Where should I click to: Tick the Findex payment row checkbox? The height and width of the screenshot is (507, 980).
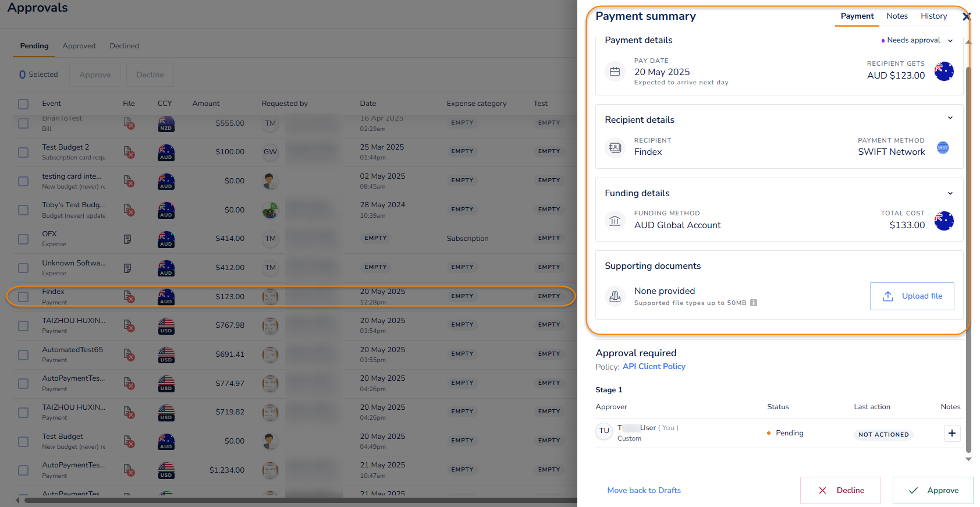click(23, 297)
